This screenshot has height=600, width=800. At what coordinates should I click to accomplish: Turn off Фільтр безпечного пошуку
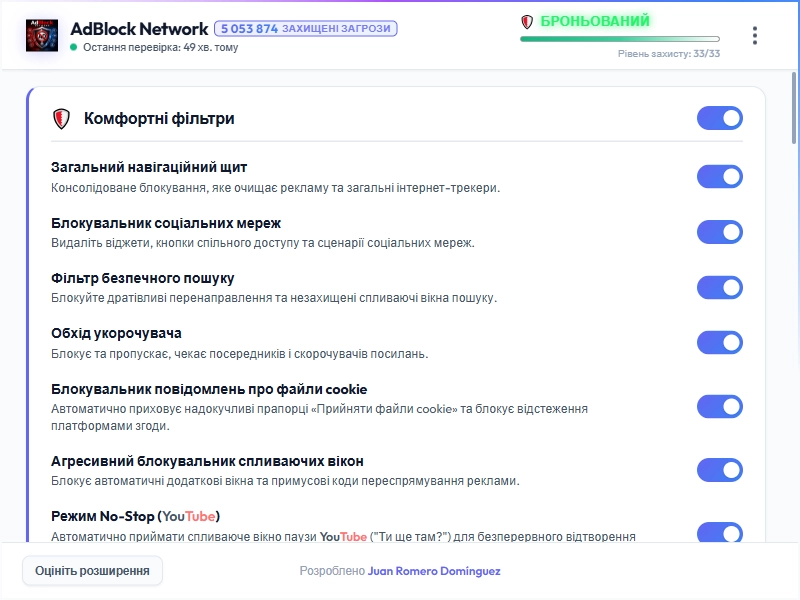pyautogui.click(x=719, y=287)
